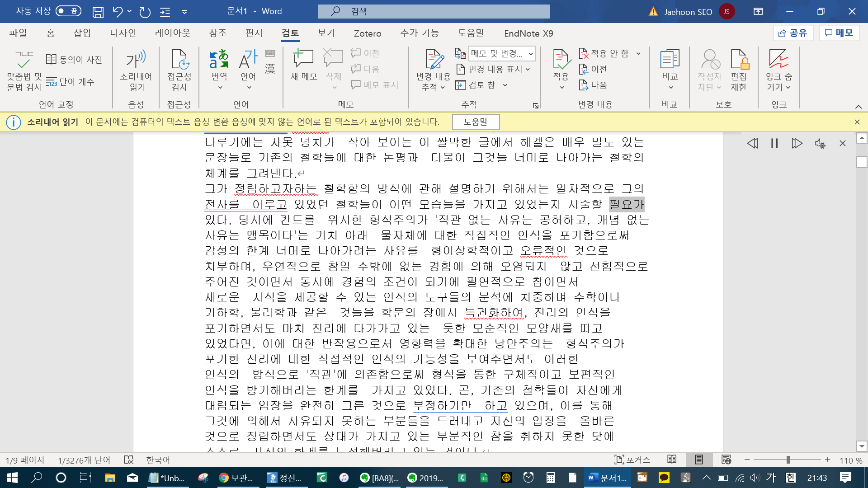Toggle the AutoSave (자동 저장) switch
This screenshot has width=868, height=488.
click(x=68, y=11)
